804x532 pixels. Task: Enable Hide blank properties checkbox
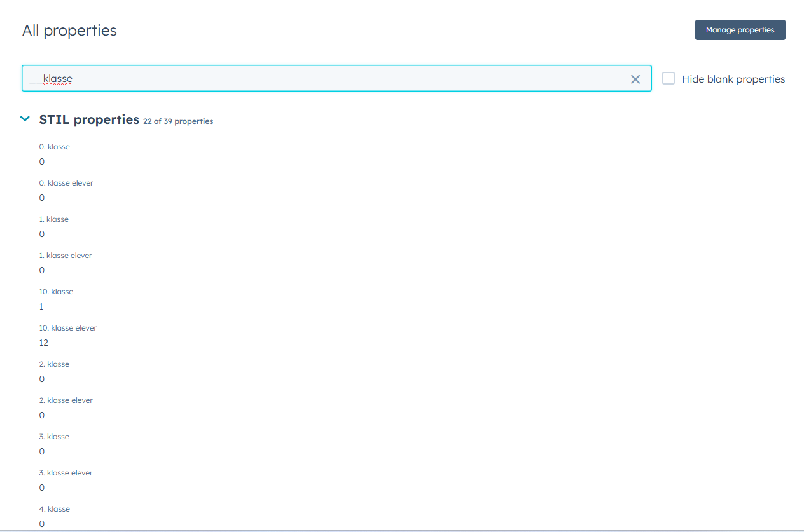coord(669,79)
